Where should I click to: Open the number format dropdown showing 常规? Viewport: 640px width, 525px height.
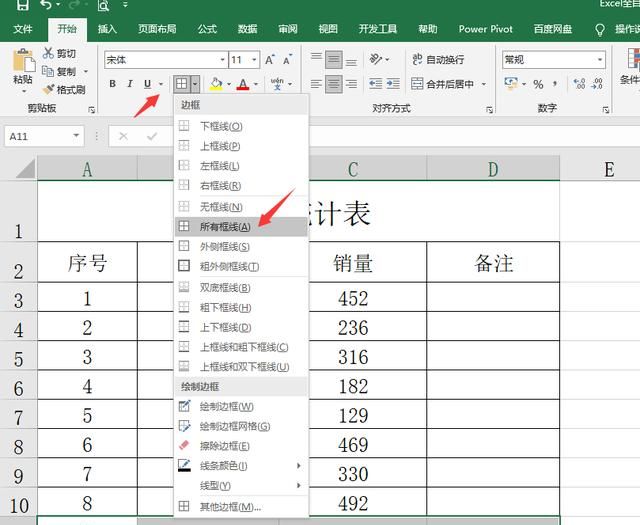point(600,60)
